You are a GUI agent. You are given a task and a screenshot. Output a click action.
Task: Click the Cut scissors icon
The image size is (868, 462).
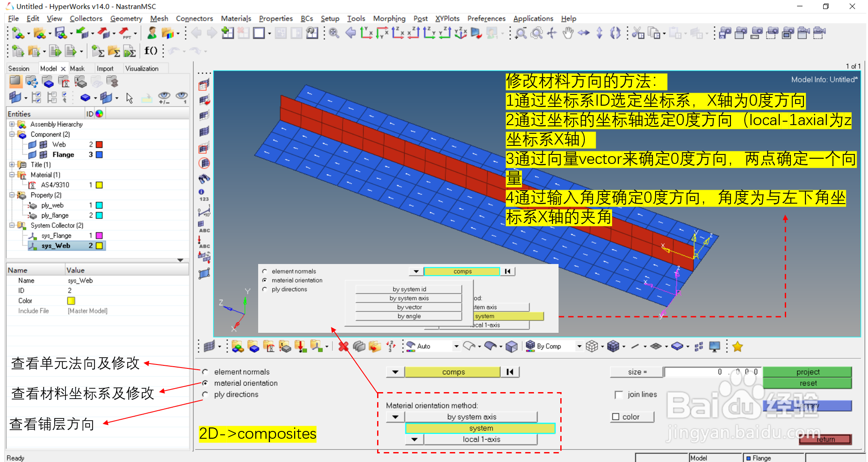point(638,33)
